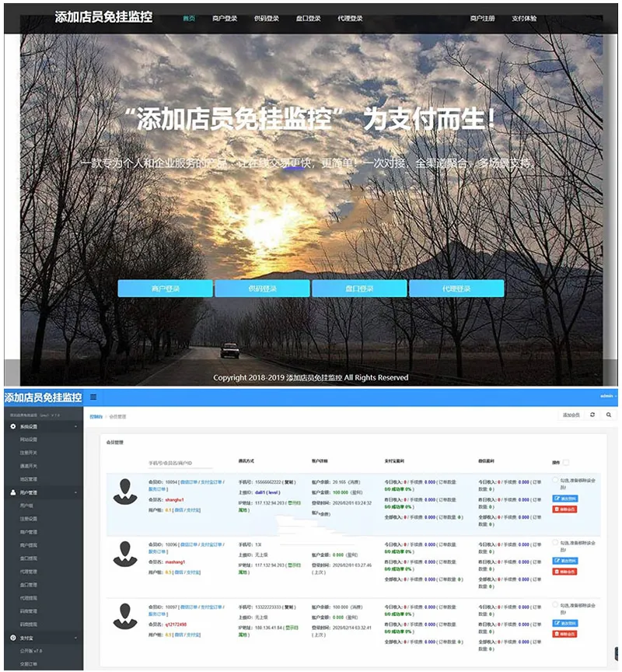Click the round icon beside 支付宝 in sidebar
This screenshot has width=622, height=672.
click(x=13, y=638)
